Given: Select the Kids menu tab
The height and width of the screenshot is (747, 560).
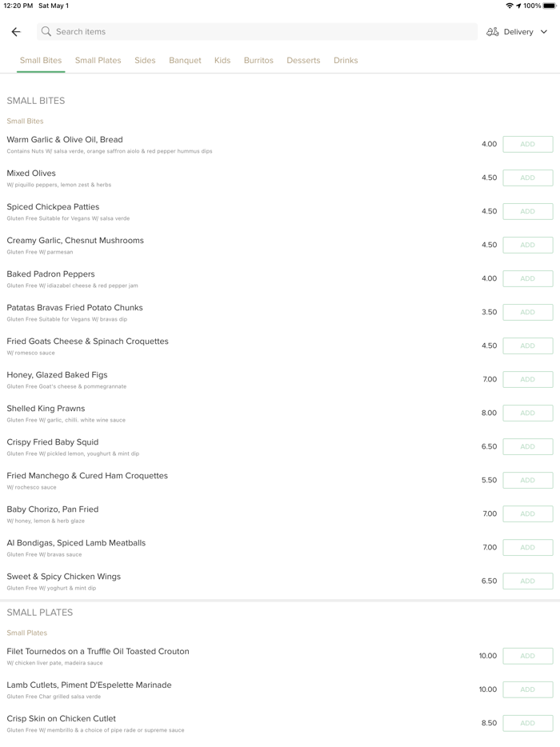Looking at the screenshot, I should pos(222,61).
